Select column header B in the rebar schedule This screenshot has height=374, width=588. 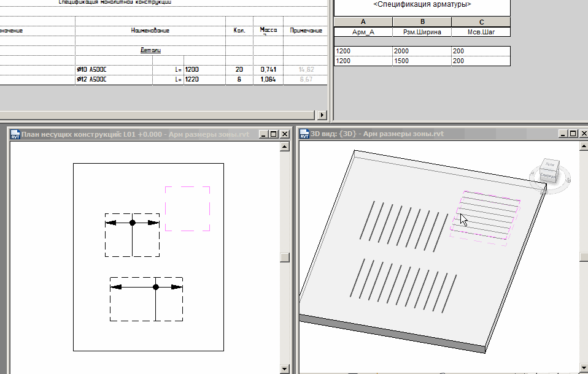pyautogui.click(x=422, y=21)
